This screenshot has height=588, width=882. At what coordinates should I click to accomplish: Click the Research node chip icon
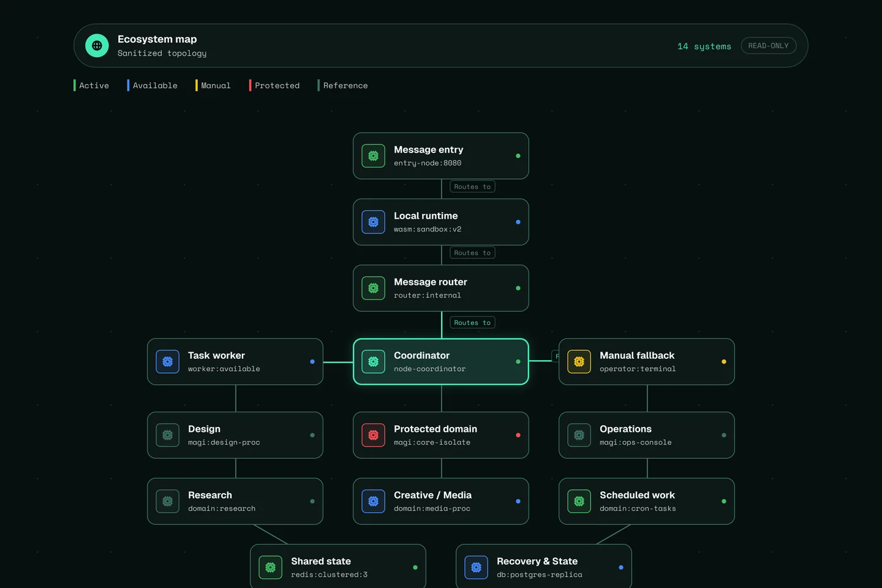pos(167,501)
